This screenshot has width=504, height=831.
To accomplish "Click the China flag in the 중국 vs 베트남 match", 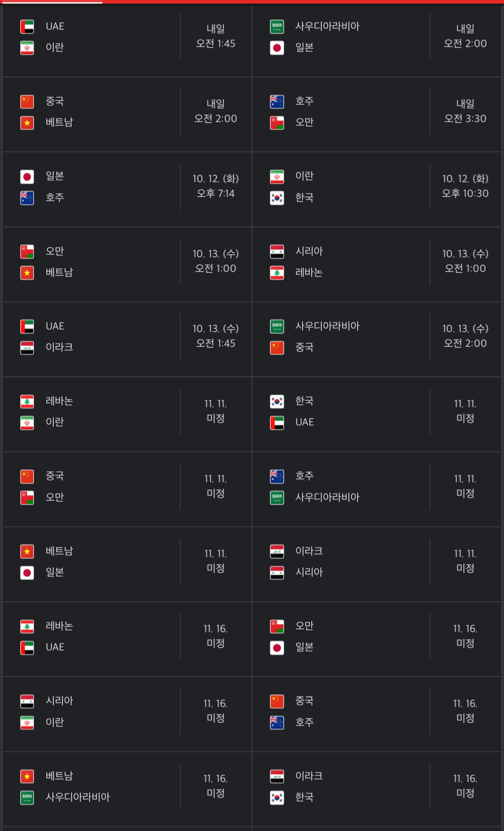I will 27,101.
